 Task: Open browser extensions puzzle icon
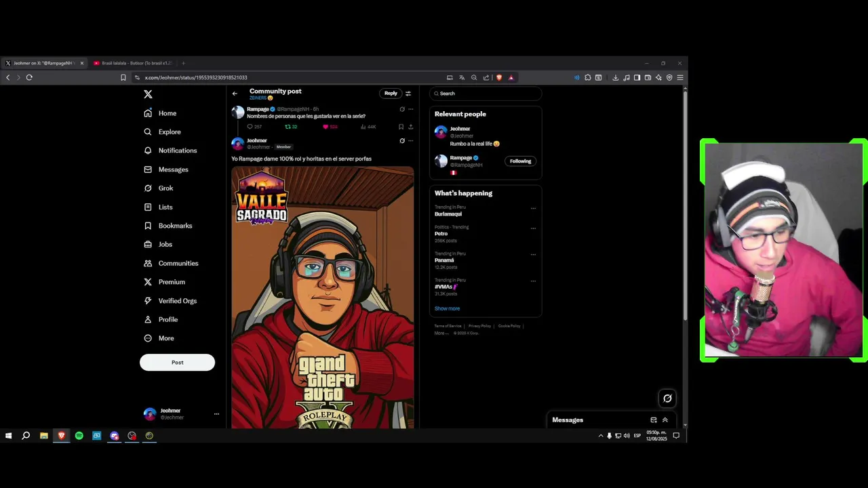coord(588,77)
